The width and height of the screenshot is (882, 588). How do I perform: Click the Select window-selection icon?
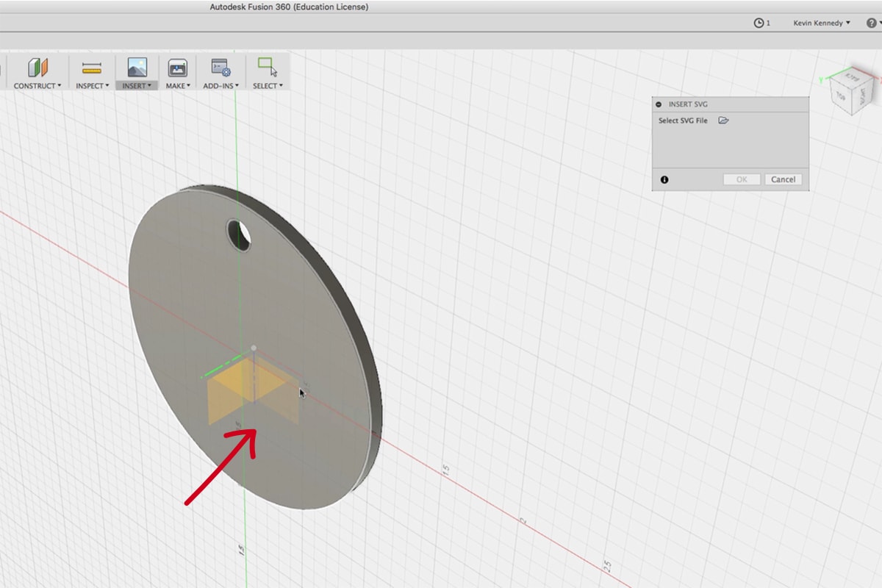point(268,68)
